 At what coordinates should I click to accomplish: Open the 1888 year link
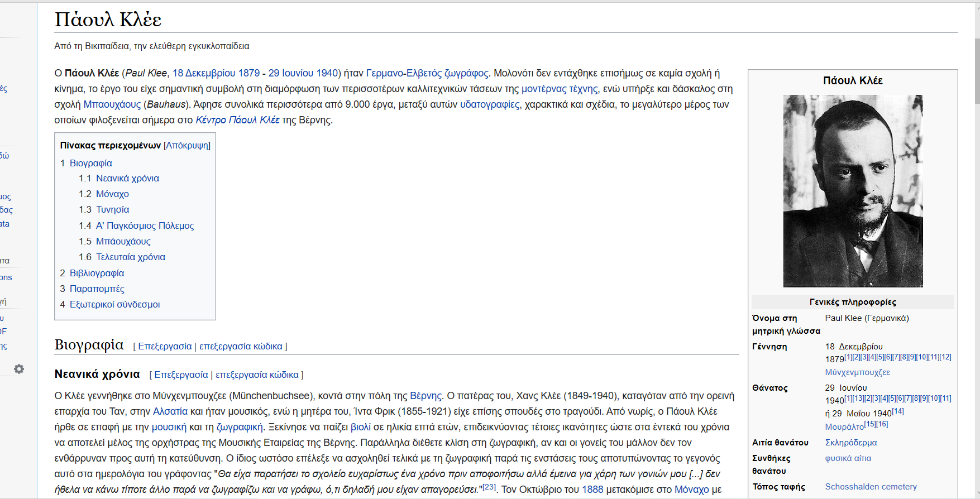(x=592, y=490)
